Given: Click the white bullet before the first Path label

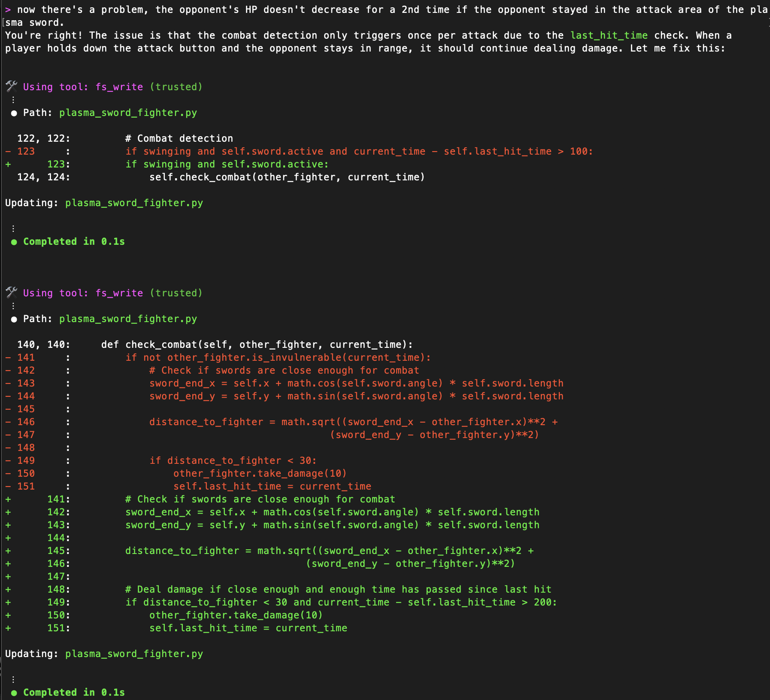Looking at the screenshot, I should click(14, 113).
